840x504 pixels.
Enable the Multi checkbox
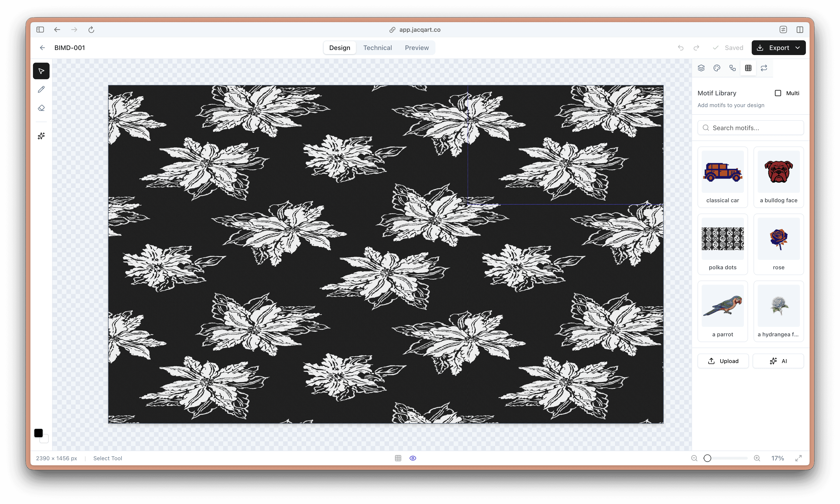778,93
